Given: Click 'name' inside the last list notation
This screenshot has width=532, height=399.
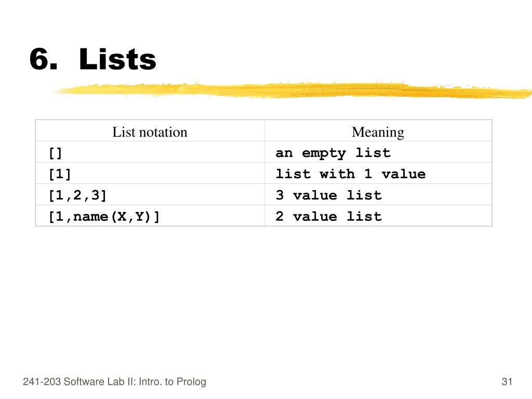Looking at the screenshot, I should click(90, 217).
